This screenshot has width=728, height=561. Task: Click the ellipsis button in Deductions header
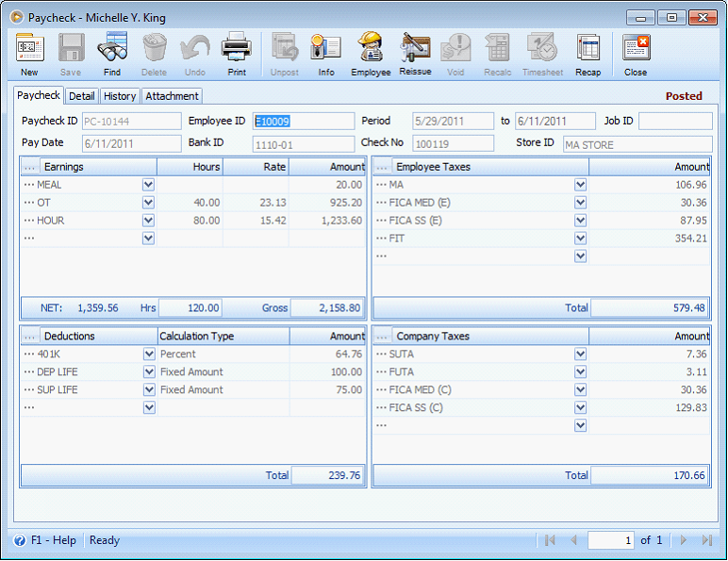(30, 336)
